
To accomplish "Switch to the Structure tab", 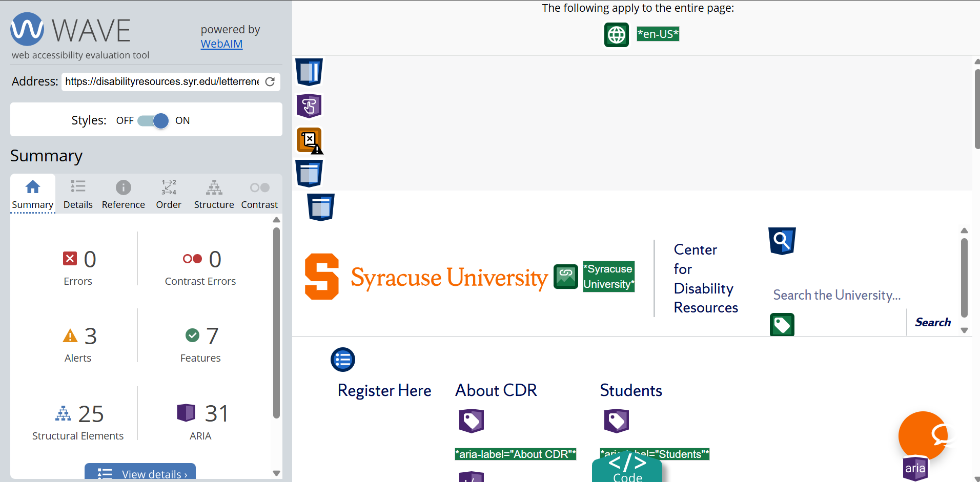I will pos(214,194).
